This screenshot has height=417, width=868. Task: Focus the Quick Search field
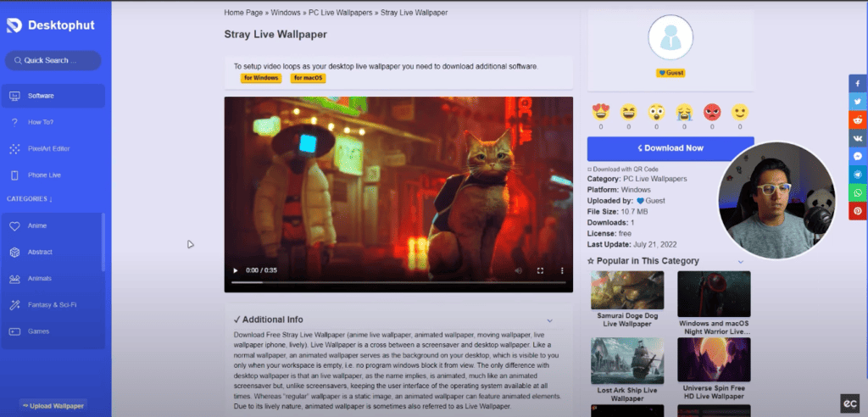53,60
